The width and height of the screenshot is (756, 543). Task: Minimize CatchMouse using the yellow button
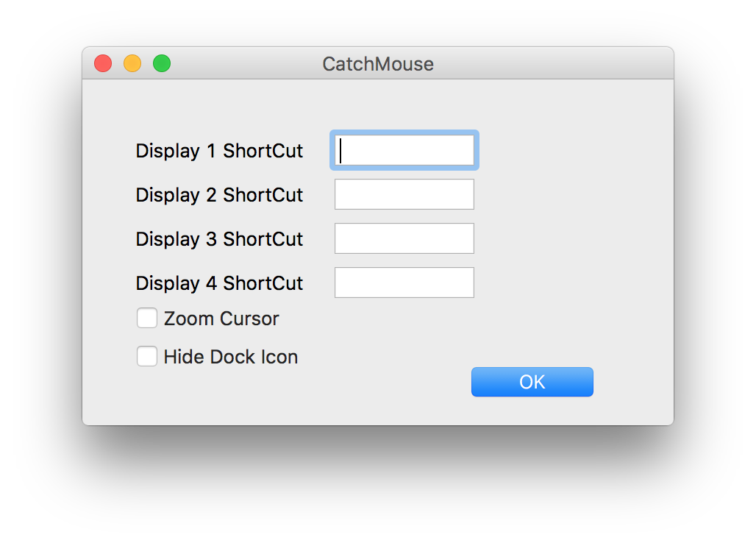(132, 63)
